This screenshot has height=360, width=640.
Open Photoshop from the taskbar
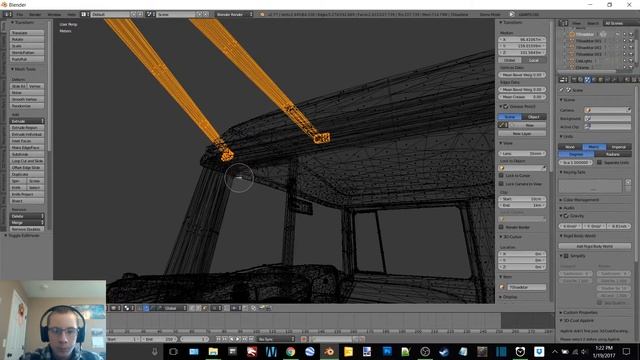click(387, 351)
